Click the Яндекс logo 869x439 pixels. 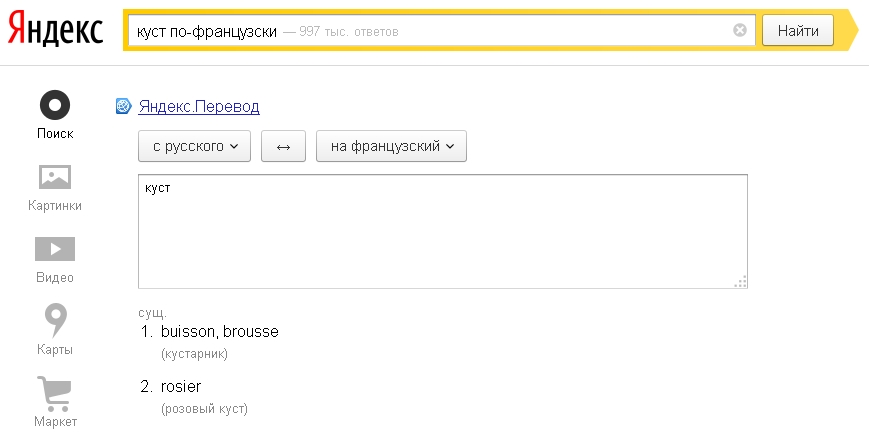(56, 31)
